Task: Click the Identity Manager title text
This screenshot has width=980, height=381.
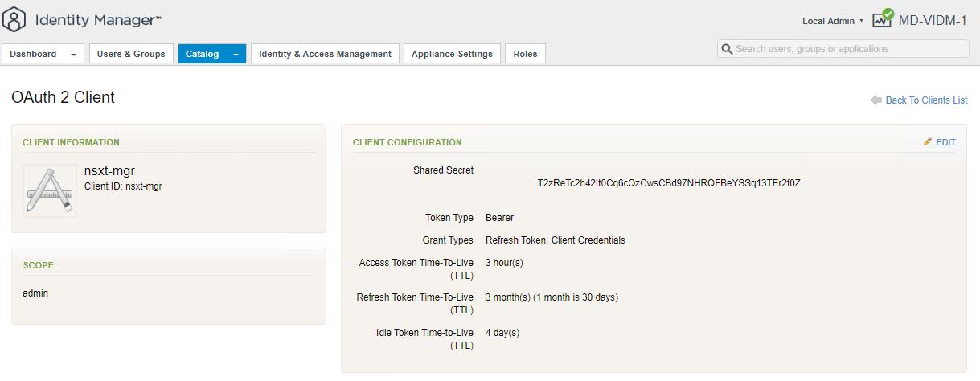Action: pyautogui.click(x=96, y=20)
